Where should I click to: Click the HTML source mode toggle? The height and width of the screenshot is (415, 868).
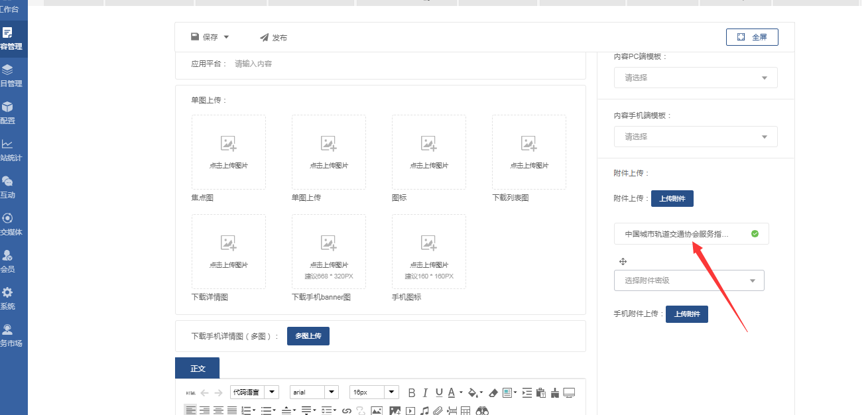[x=190, y=392]
